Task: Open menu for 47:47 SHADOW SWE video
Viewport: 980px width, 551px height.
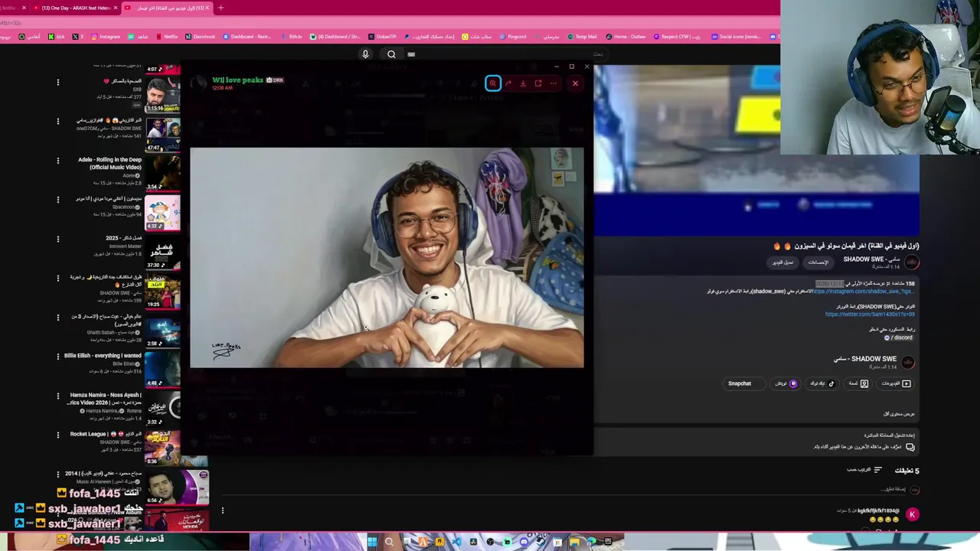Action: tap(57, 121)
